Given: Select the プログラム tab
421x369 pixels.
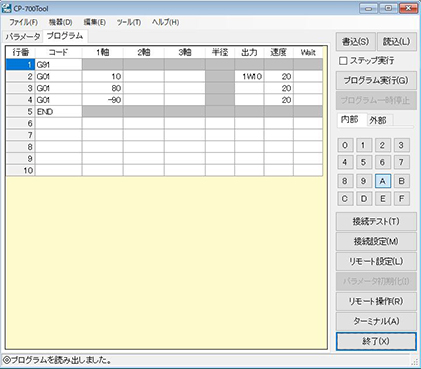Looking at the screenshot, I should [x=65, y=36].
